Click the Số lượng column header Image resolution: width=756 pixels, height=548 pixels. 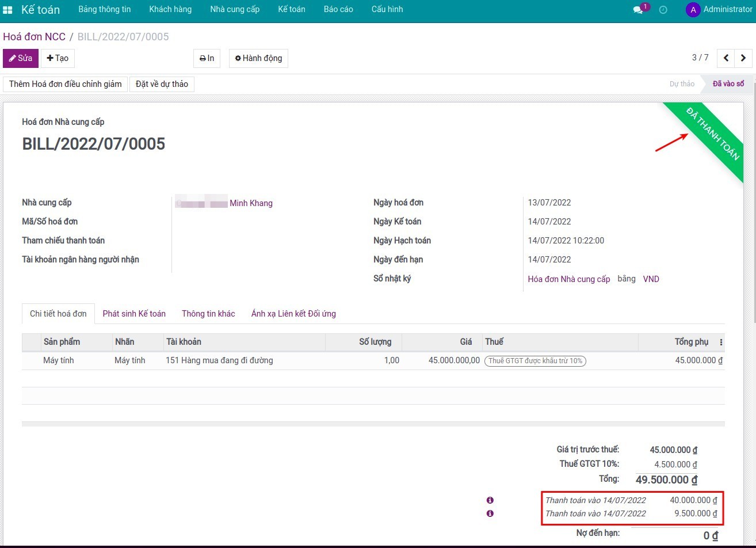364,342
